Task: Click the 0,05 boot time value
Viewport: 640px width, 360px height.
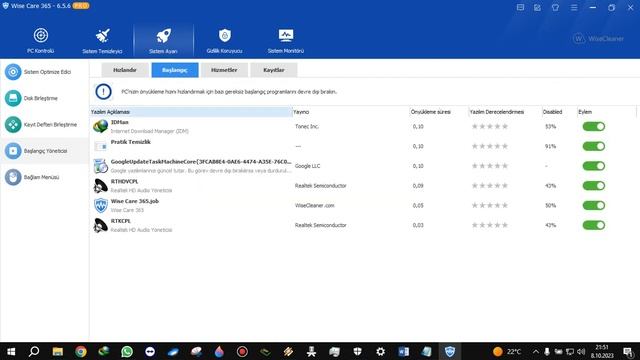Action: click(418, 205)
